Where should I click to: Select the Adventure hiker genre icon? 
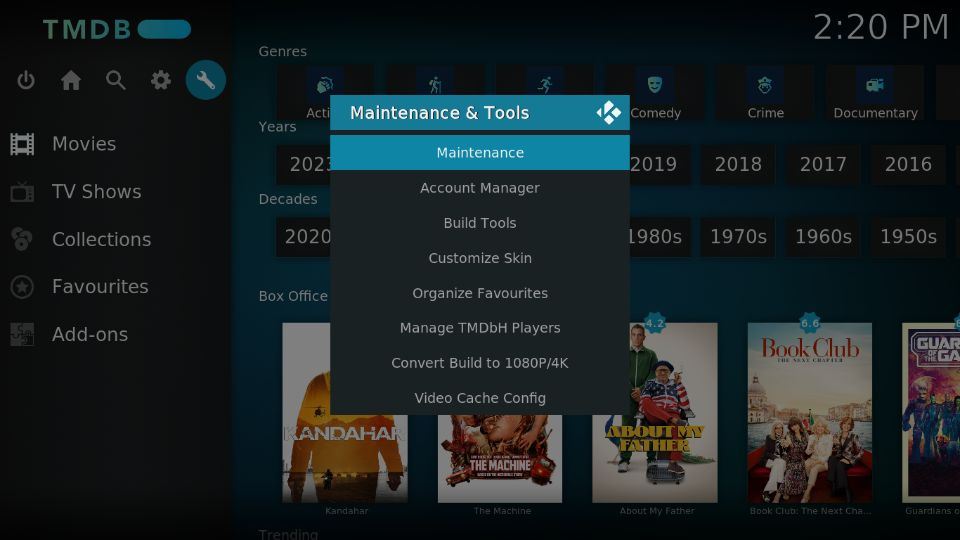click(x=435, y=84)
